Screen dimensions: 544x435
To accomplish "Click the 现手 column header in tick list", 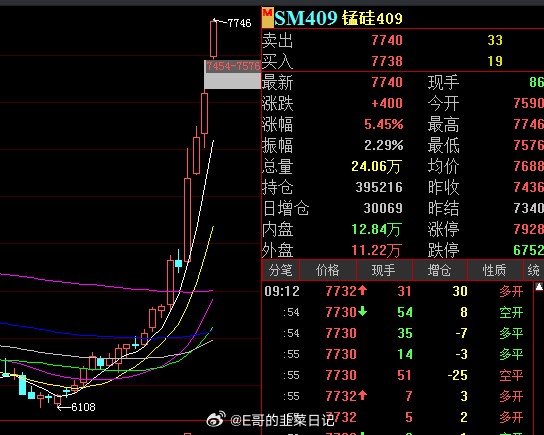I will 384,270.
